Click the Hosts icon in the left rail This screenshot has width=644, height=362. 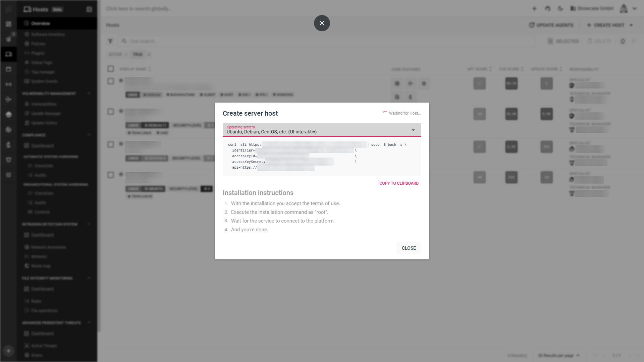tap(9, 54)
